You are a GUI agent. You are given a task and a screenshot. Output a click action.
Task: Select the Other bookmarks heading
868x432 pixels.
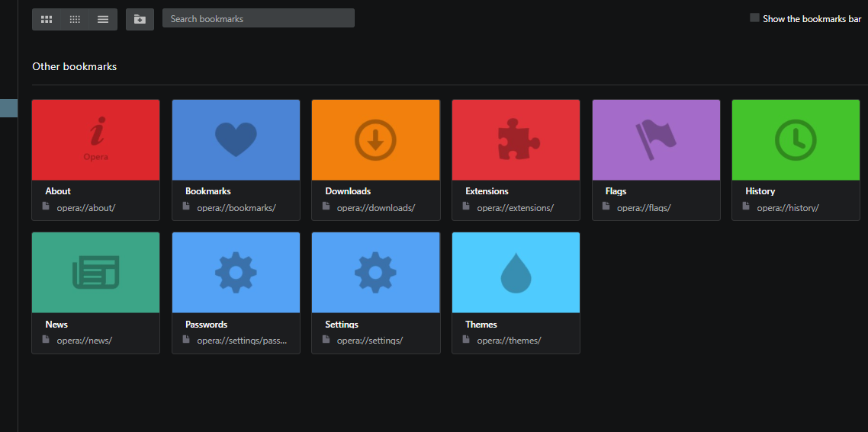click(x=75, y=66)
